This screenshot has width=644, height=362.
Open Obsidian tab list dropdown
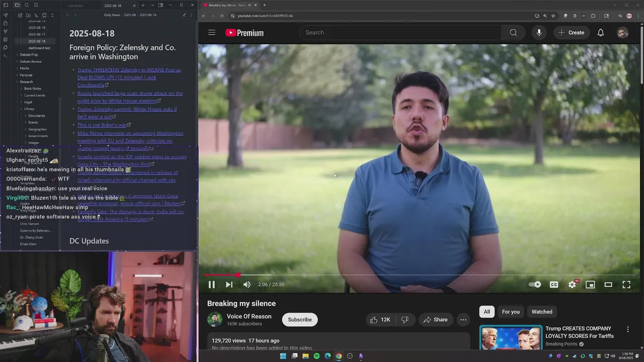click(152, 5)
